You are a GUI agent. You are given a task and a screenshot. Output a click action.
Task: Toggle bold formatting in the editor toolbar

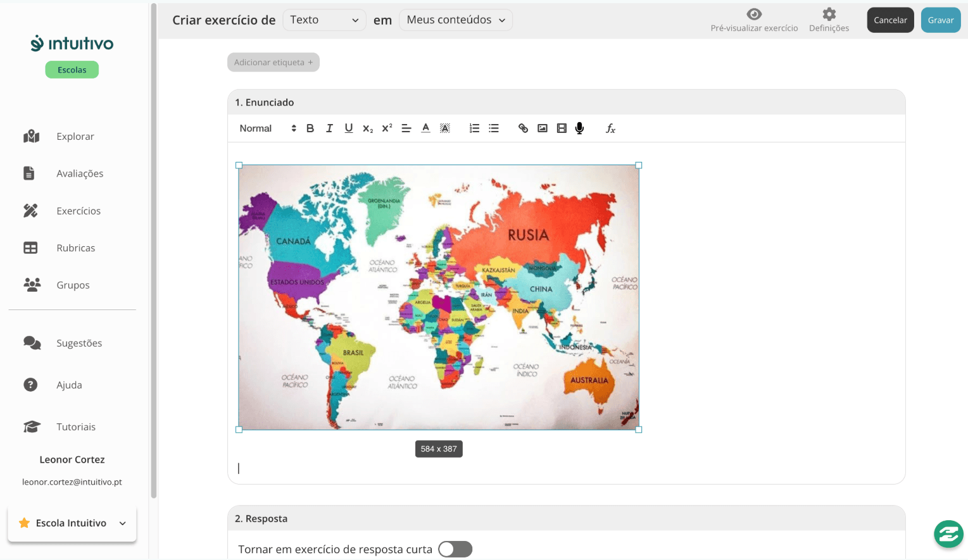(310, 128)
